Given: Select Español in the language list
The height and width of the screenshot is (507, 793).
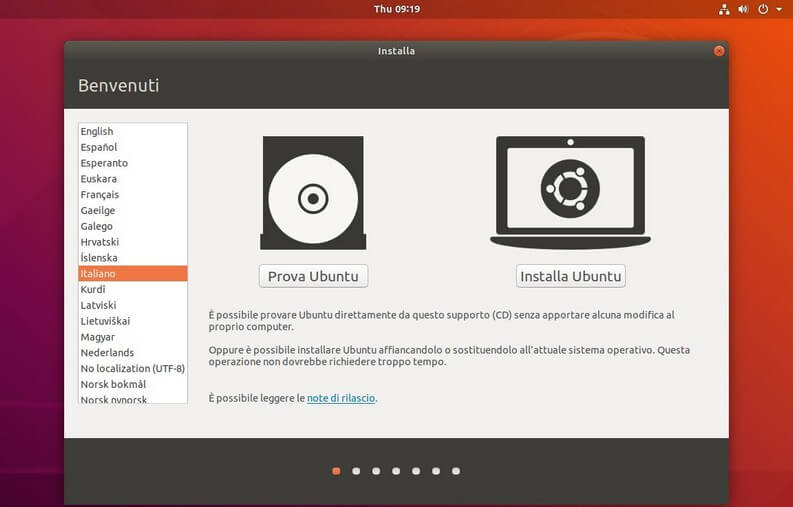Looking at the screenshot, I should pos(133,147).
